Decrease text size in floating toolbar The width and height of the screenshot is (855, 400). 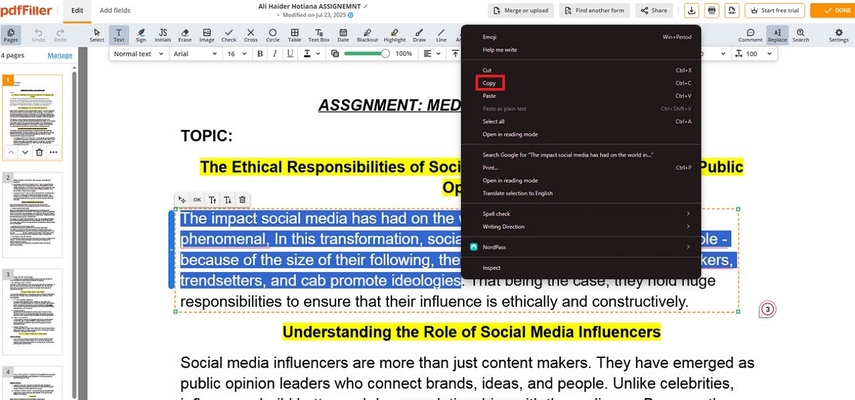point(227,200)
